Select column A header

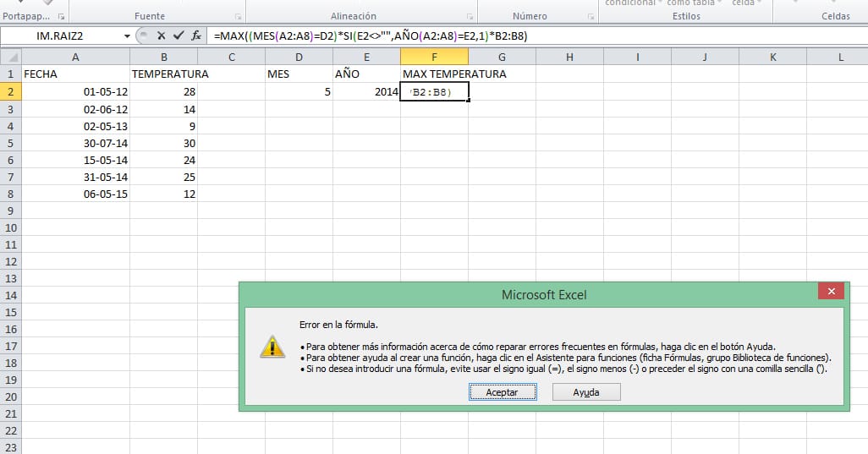tap(76, 57)
